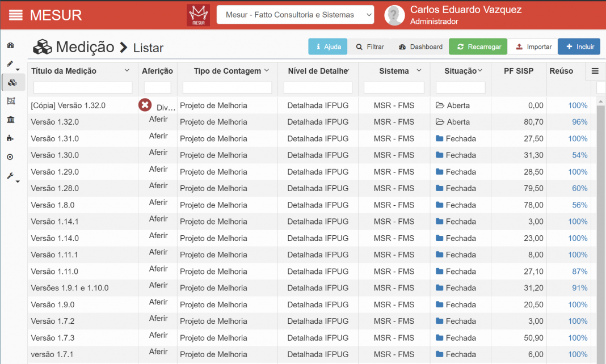Click Aferir for Versão 1.14.1

[x=158, y=219]
